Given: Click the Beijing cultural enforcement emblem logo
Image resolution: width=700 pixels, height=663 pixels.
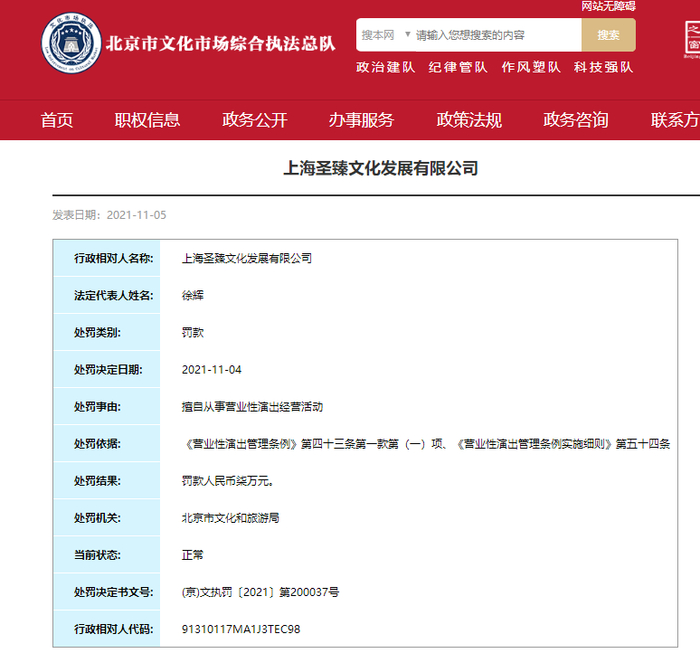Looking at the screenshot, I should coord(71,43).
